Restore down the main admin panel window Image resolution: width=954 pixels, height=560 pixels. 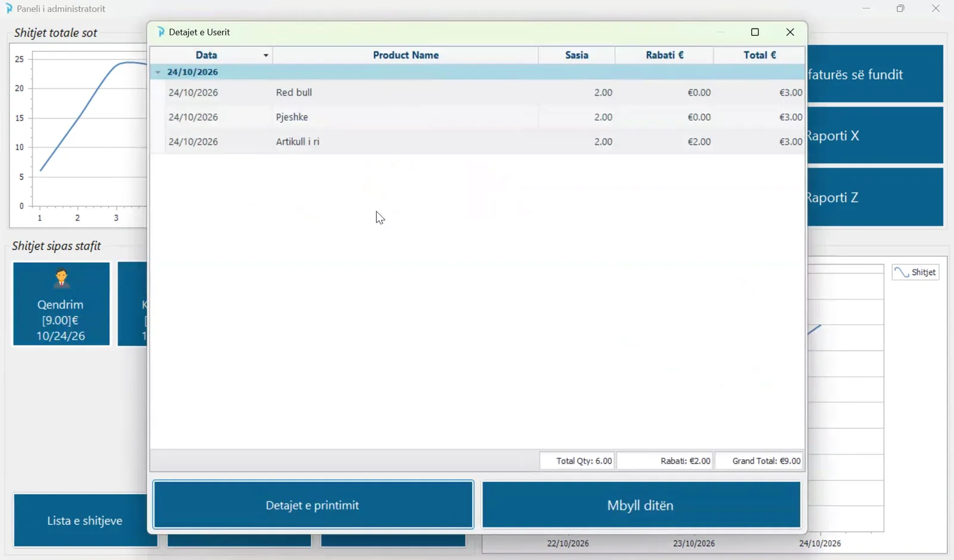[x=900, y=8]
